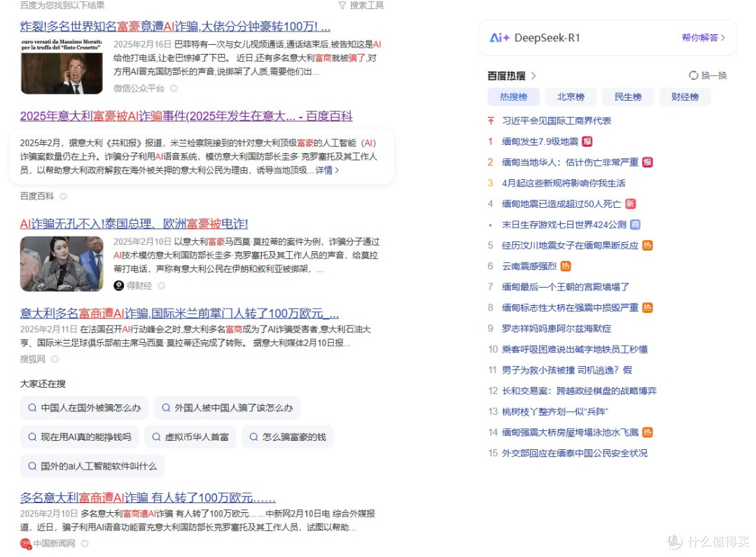Open result 炸裂!多名世界知名富豪竟遭AI诈骗
Image resolution: width=756 pixels, height=557 pixels.
tap(175, 26)
